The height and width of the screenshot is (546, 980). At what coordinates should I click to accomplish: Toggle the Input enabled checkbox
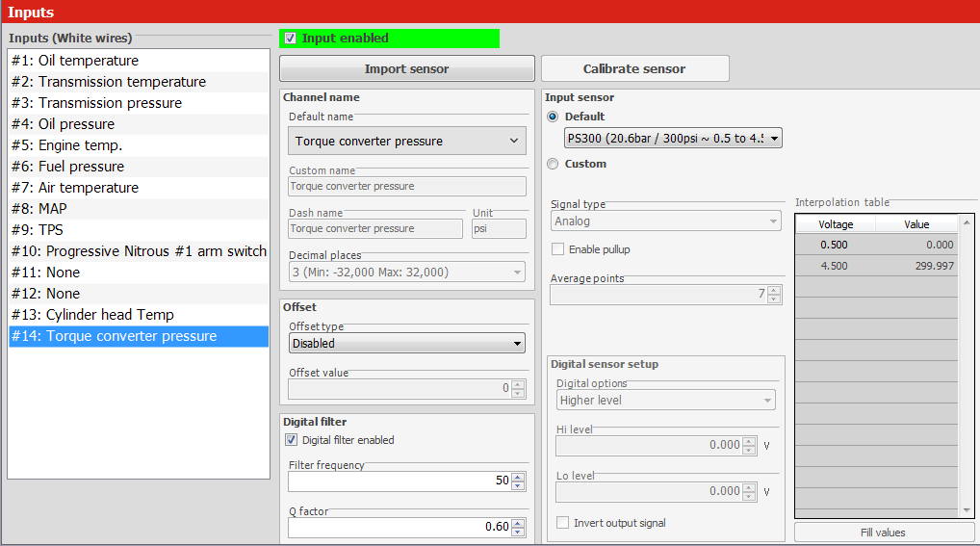[x=291, y=39]
